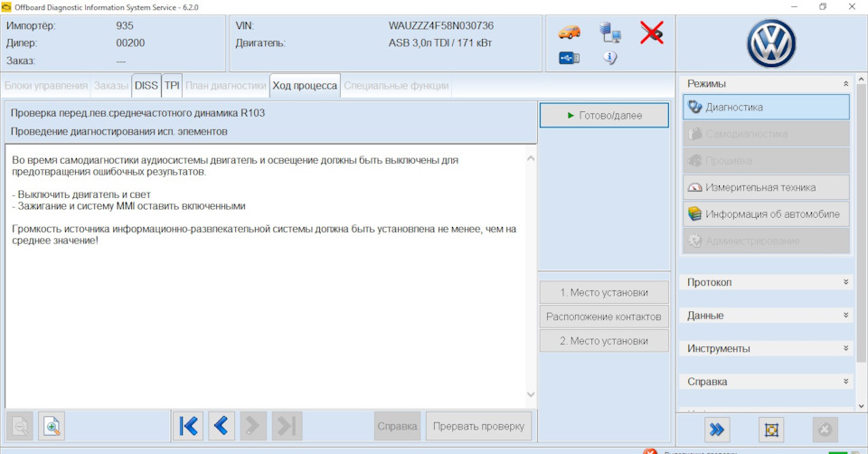The height and width of the screenshot is (454, 868).
Task: Switch to TPI tab
Action: click(x=172, y=86)
